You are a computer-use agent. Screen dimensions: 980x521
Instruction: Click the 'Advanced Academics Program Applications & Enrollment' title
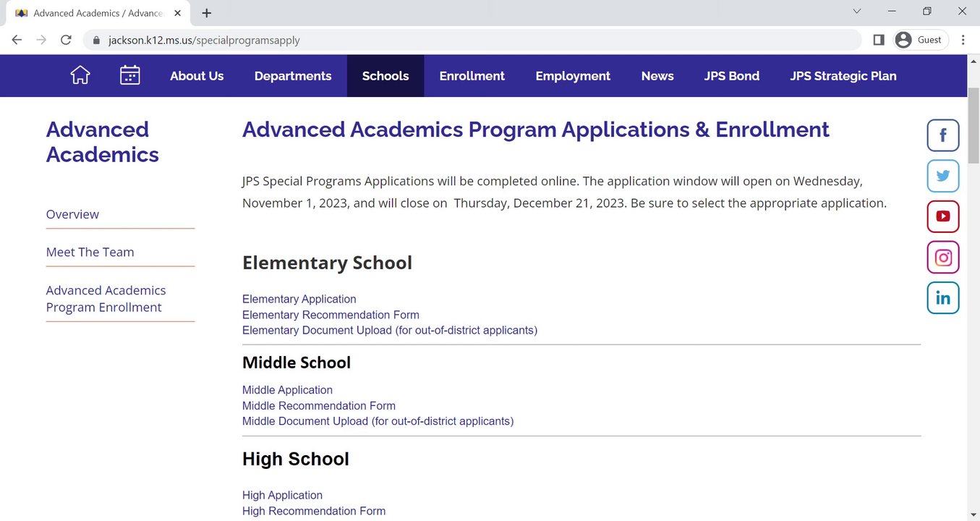click(x=536, y=130)
